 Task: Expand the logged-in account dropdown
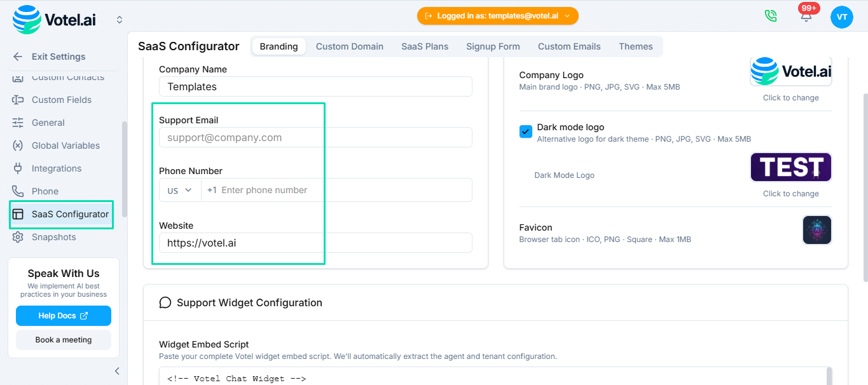coord(497,16)
